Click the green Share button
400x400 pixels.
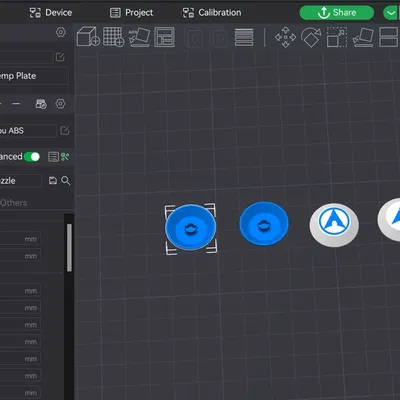tap(337, 13)
